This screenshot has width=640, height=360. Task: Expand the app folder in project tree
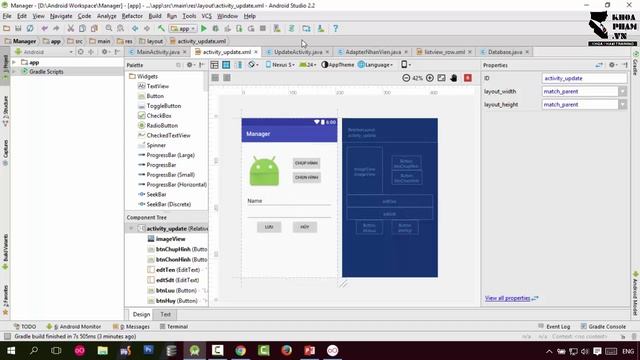point(14,62)
